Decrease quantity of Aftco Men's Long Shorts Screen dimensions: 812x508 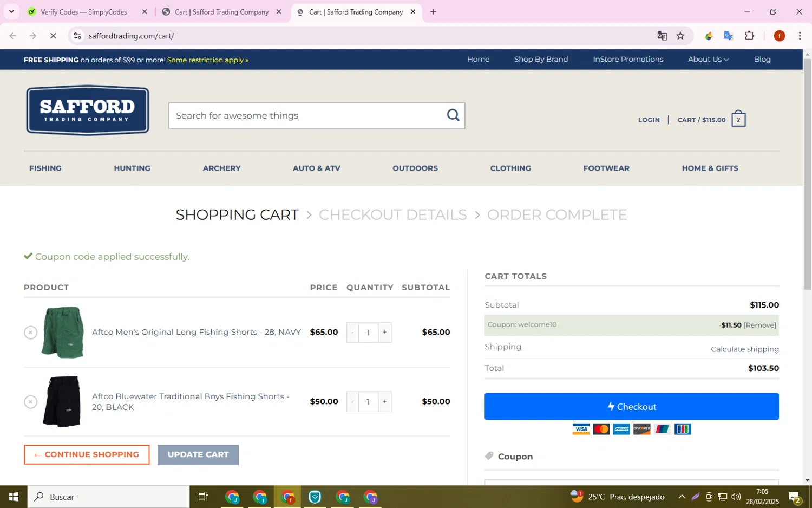(352, 333)
